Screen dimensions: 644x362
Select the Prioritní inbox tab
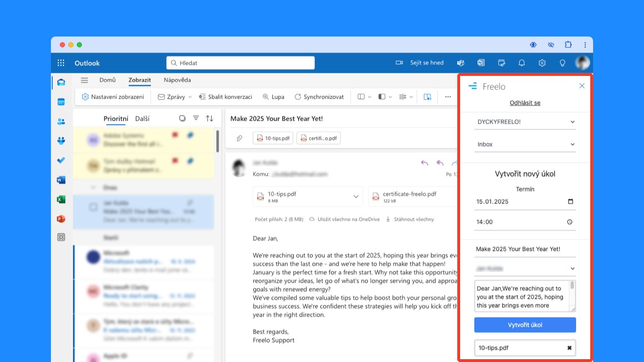coord(116,118)
